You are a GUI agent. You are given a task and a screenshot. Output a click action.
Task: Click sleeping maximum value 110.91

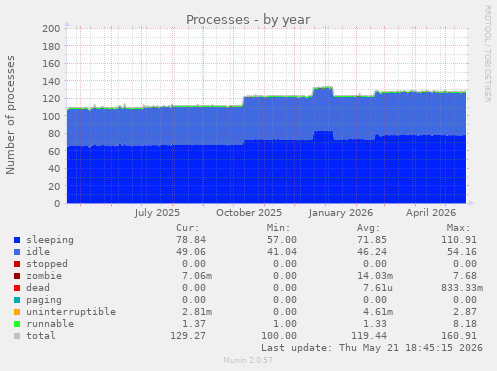pyautogui.click(x=459, y=240)
